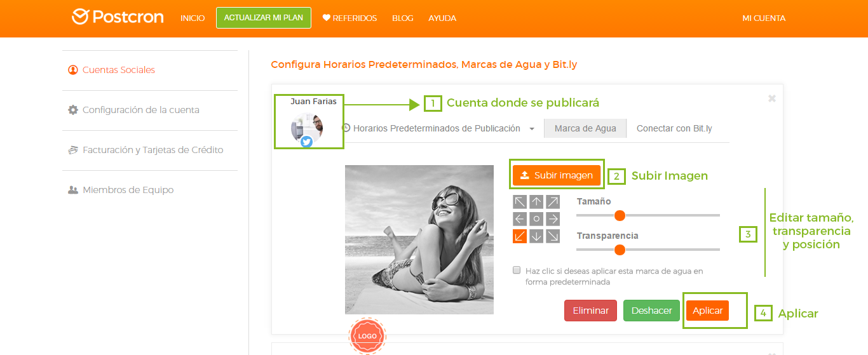The height and width of the screenshot is (355, 868).
Task: Click the Postcron logo
Action: tap(118, 17)
